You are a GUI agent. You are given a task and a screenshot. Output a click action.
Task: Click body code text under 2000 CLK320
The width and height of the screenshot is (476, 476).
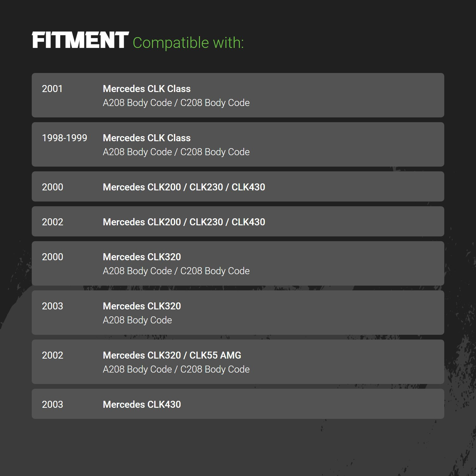(x=176, y=271)
